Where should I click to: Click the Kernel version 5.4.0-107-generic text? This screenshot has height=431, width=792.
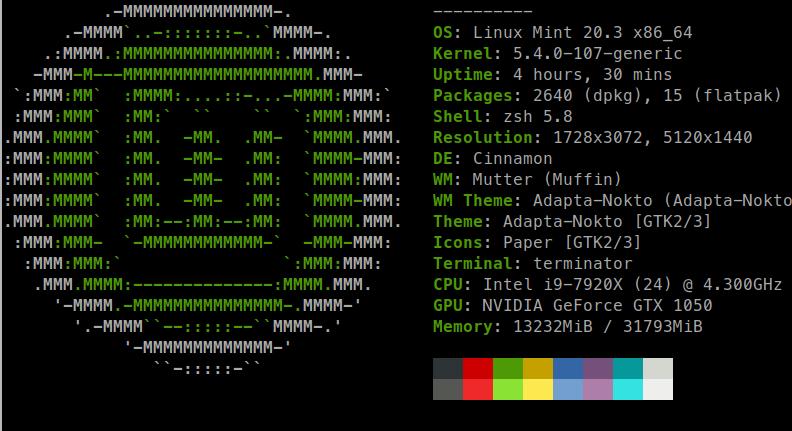pos(598,54)
